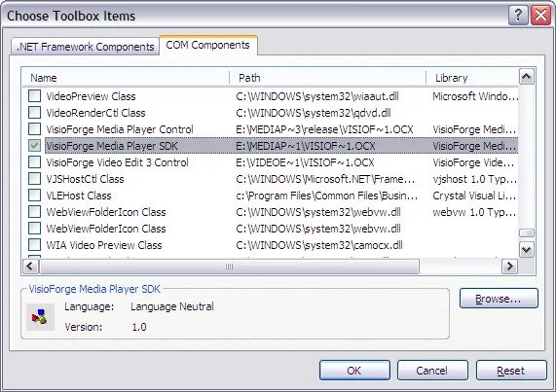Image resolution: width=556 pixels, height=392 pixels.
Task: Select the COM Components tab
Action: [208, 45]
